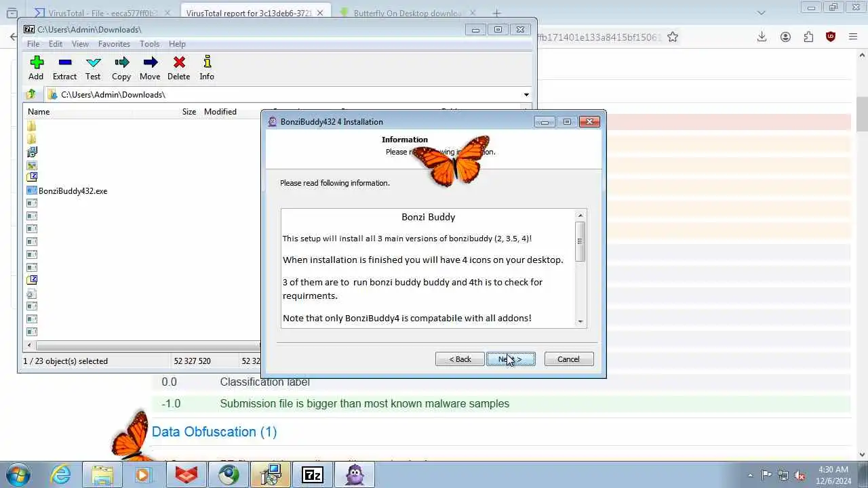Screen dimensions: 868x488
Task: Open the Tools menu in 7-Zip
Action: pyautogui.click(x=149, y=43)
